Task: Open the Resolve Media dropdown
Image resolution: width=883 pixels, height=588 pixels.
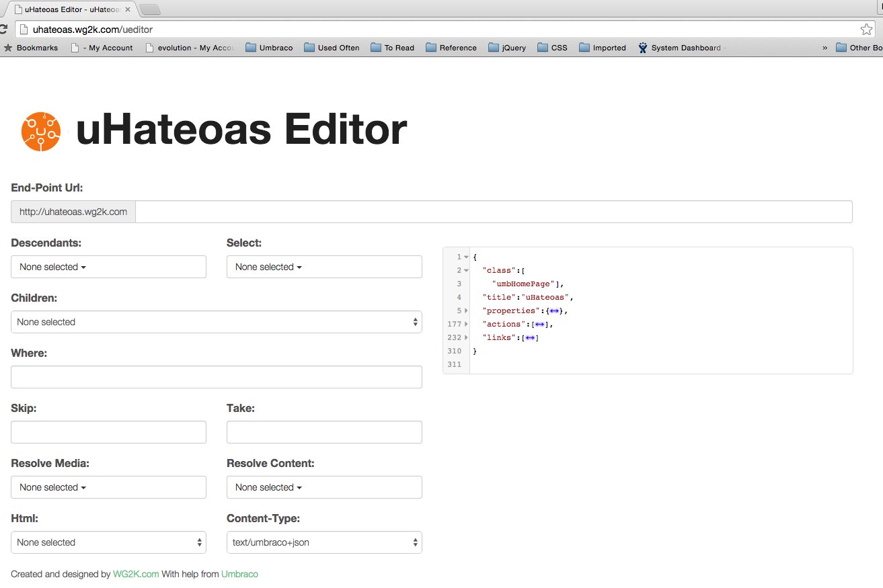Action: pyautogui.click(x=108, y=487)
